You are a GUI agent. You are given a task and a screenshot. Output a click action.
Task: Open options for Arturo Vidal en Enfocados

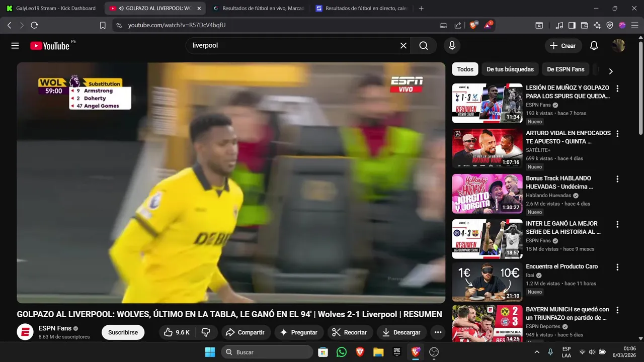click(x=617, y=134)
